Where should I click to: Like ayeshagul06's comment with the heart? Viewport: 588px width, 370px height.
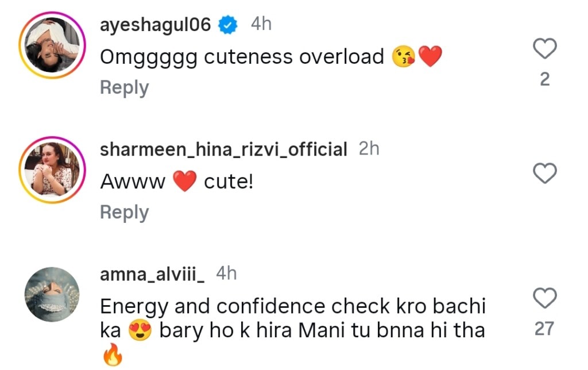545,49
